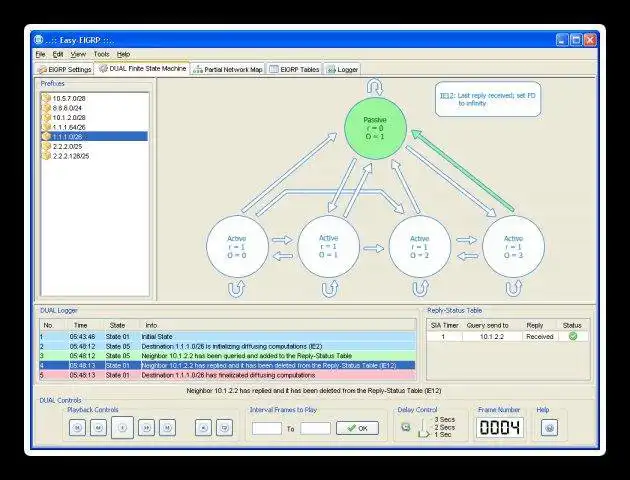Open the Logger tab
Screen dimensions: 630x480
[343, 69]
